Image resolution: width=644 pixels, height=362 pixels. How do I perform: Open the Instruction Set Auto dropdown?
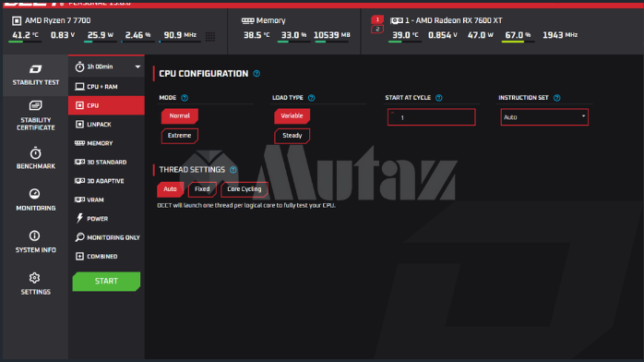[544, 117]
